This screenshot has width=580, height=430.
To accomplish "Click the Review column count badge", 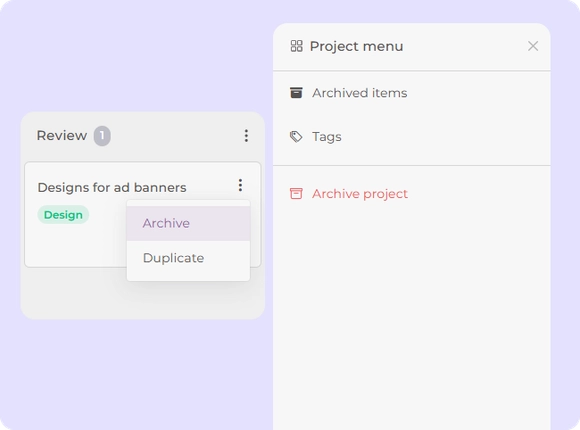I will pyautogui.click(x=102, y=136).
